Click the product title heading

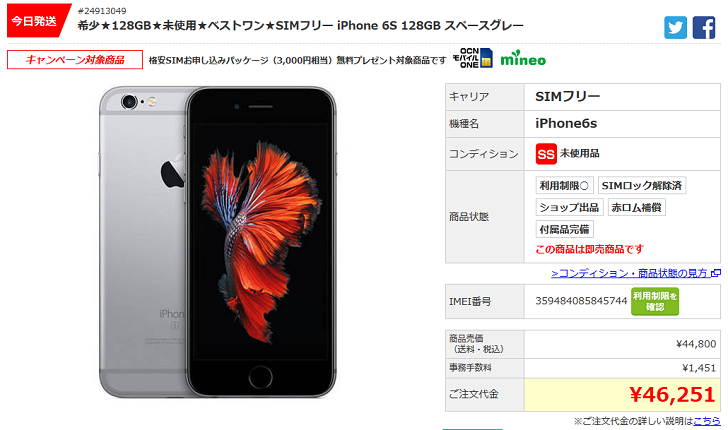coord(300,26)
